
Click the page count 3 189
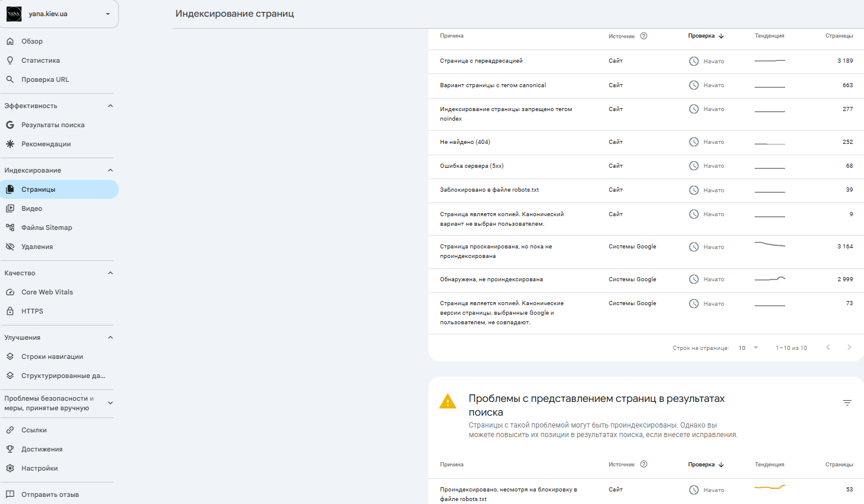click(845, 61)
